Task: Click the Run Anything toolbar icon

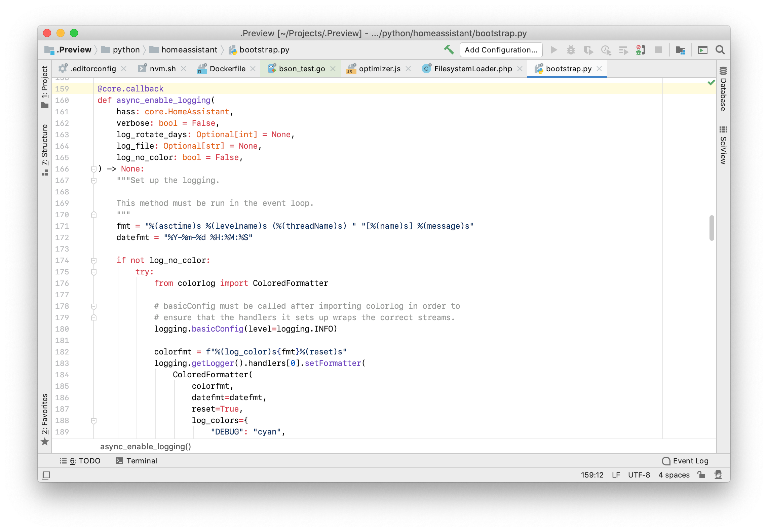Action: click(x=702, y=50)
